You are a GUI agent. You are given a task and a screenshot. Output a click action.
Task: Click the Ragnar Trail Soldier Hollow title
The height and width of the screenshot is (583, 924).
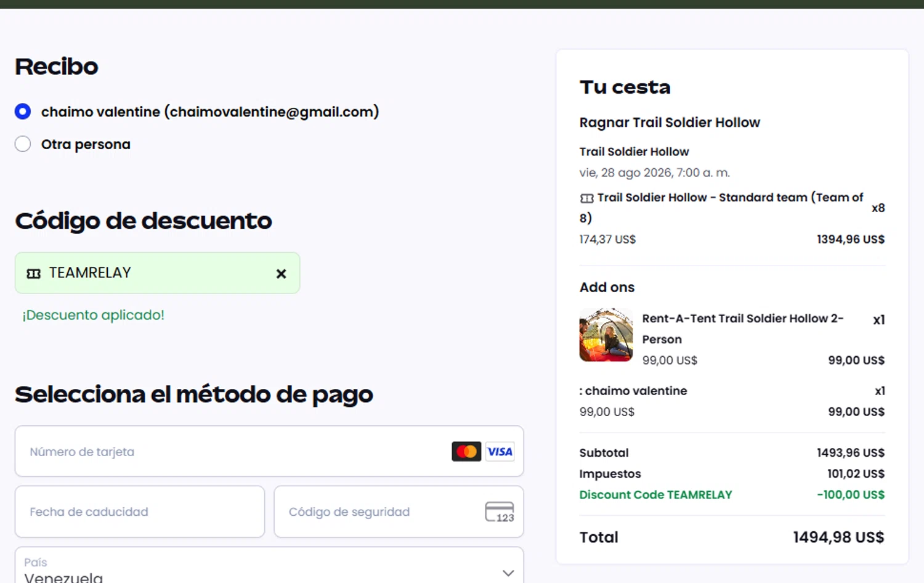(670, 123)
